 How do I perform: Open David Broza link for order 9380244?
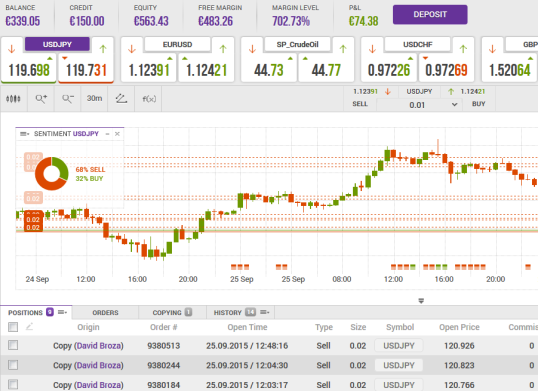coord(99,365)
